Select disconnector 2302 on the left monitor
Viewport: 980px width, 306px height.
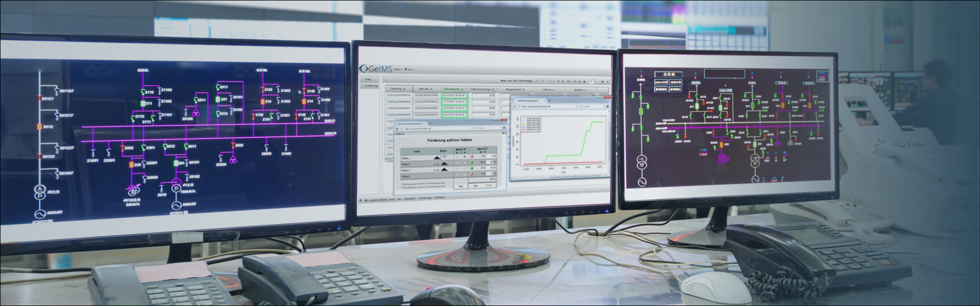[122, 148]
